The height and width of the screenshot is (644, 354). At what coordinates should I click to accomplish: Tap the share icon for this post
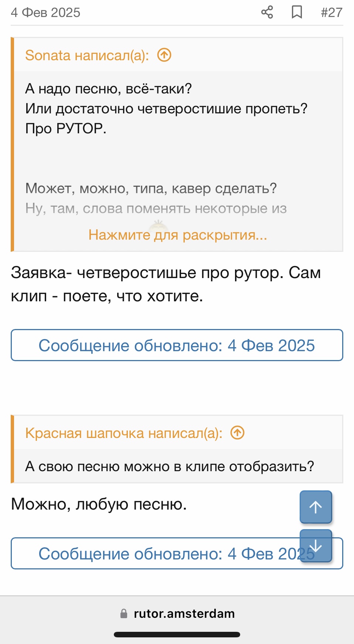(x=267, y=12)
